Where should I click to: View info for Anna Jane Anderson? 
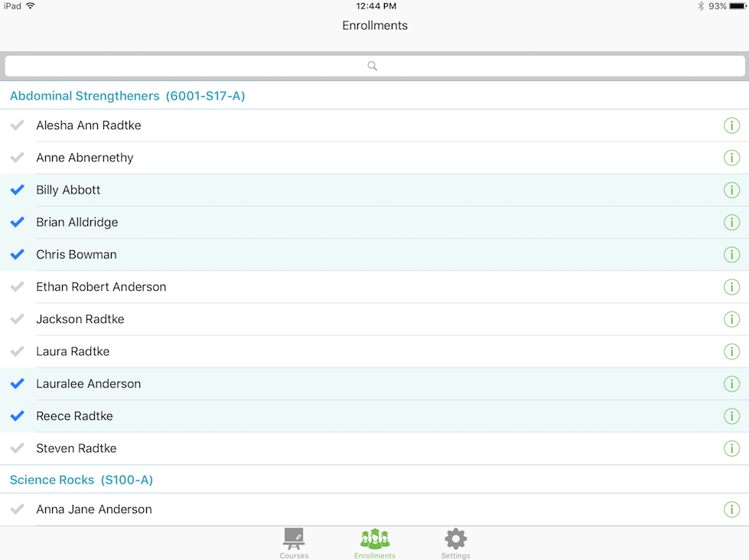[x=731, y=510]
